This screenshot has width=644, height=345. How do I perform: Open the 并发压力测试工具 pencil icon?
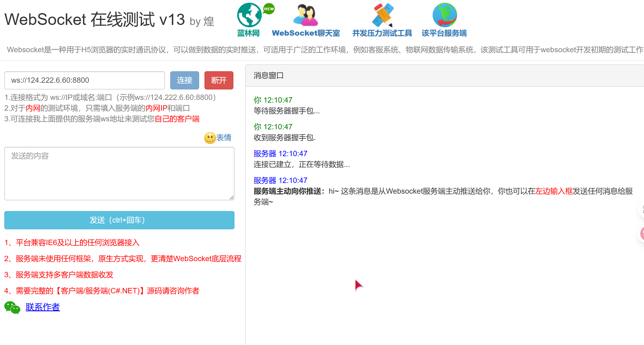coord(382,16)
